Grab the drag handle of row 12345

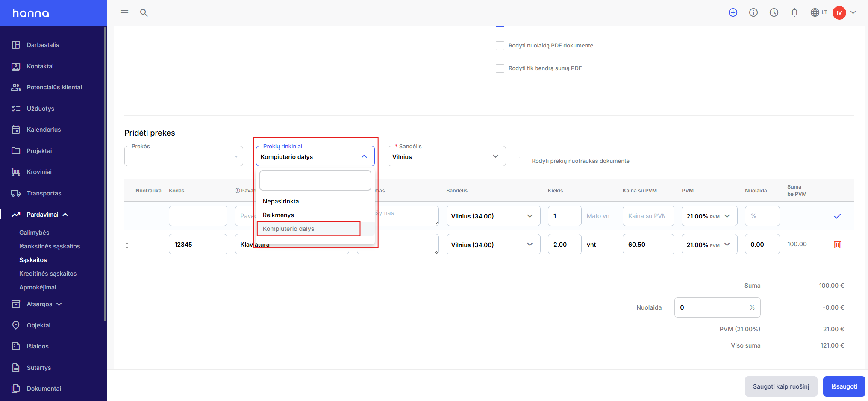click(126, 244)
